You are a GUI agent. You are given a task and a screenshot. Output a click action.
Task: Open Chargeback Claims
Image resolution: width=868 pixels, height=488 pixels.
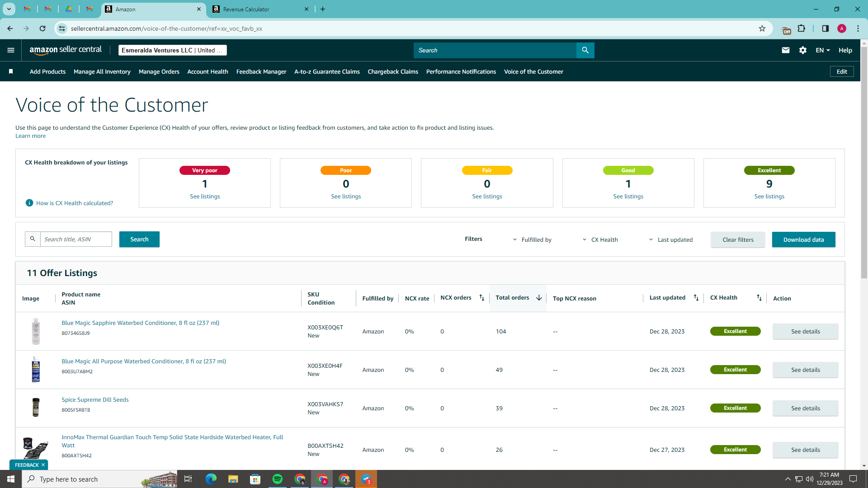tap(393, 71)
